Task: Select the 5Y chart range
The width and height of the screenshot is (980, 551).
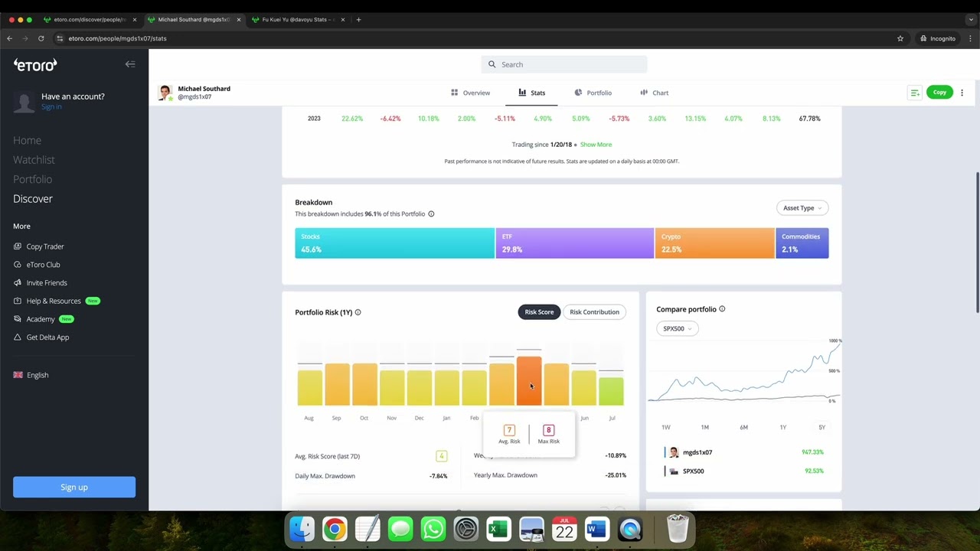Action: (822, 427)
